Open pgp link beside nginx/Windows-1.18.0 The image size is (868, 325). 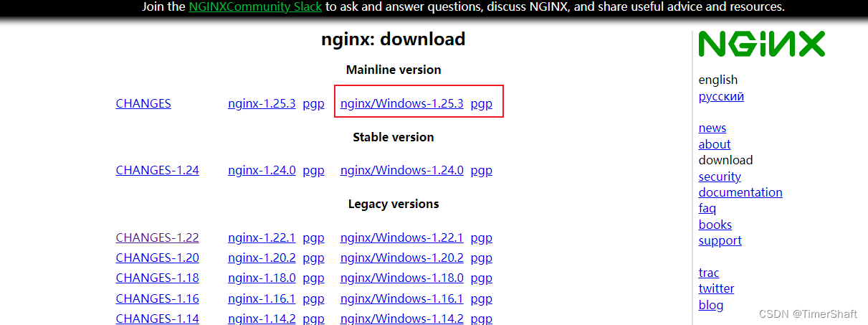482,278
